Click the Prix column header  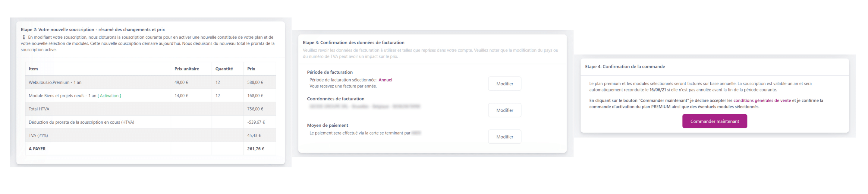point(251,69)
